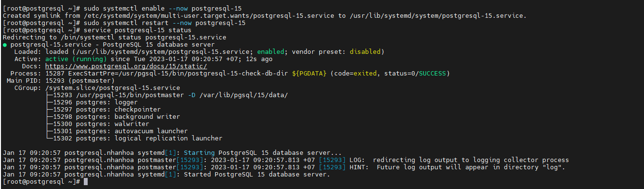The height and width of the screenshot is (189, 644).
Task: Select the 'redirecting log output to logging collector' message
Action: tap(471, 160)
